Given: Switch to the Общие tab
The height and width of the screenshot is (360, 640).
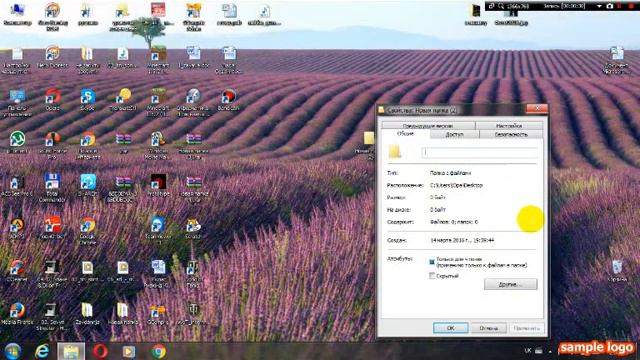Looking at the screenshot, I should [x=405, y=134].
